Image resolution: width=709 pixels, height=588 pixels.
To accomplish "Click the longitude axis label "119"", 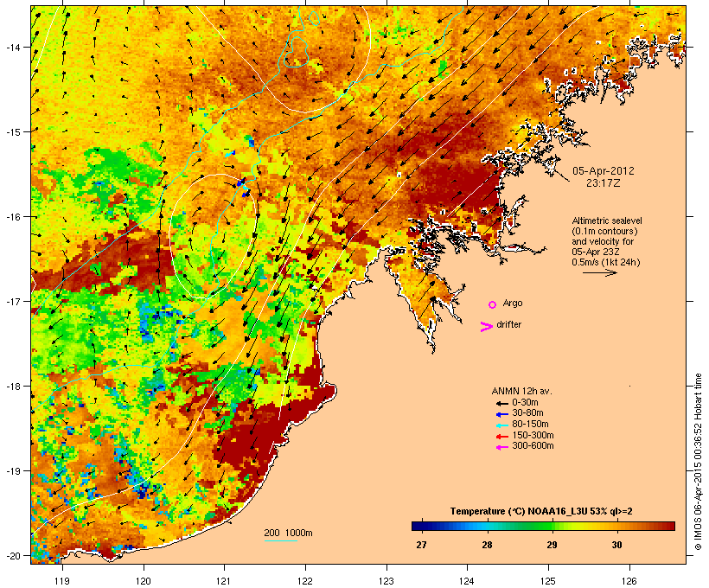I will 62,581.
